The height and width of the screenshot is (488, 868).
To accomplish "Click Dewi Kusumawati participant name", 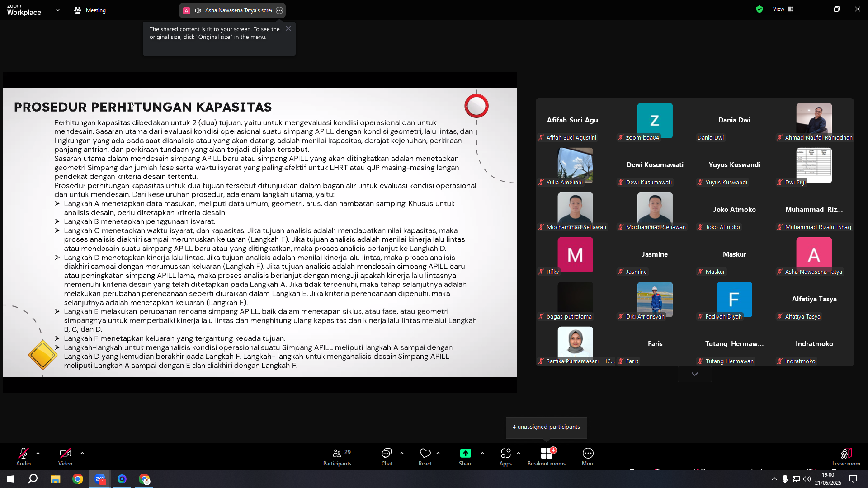I will click(655, 165).
